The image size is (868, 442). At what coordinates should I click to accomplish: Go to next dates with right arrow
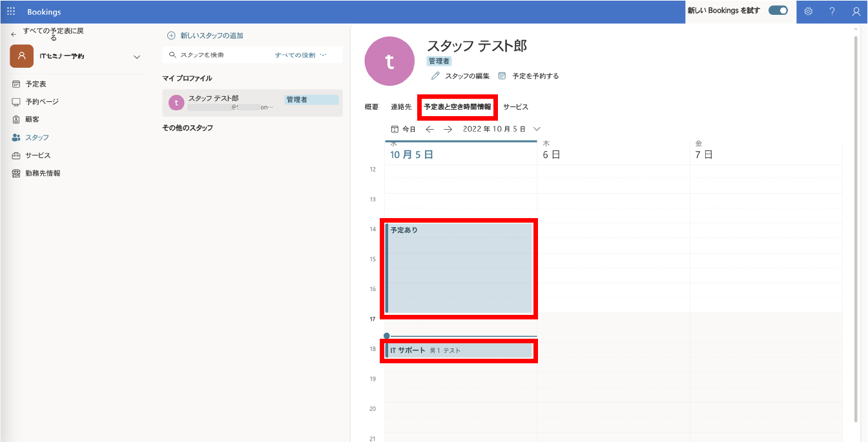pos(448,129)
